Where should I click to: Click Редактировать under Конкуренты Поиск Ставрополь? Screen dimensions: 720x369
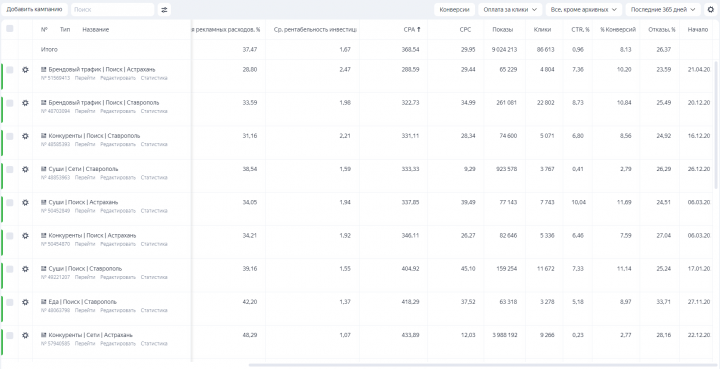[x=118, y=144]
